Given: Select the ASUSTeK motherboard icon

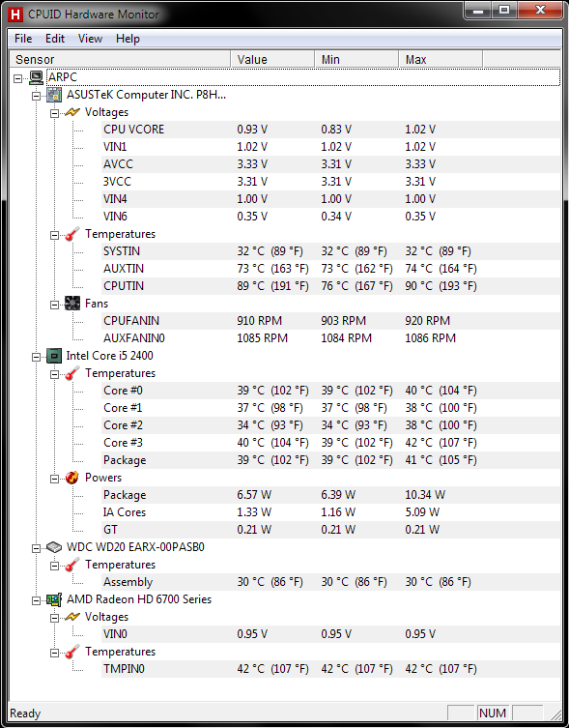Looking at the screenshot, I should (54, 95).
